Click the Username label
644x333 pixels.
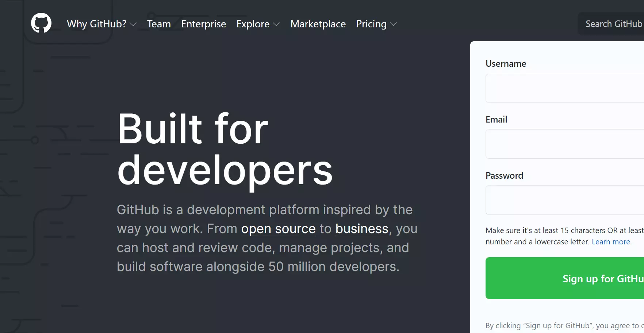click(506, 63)
